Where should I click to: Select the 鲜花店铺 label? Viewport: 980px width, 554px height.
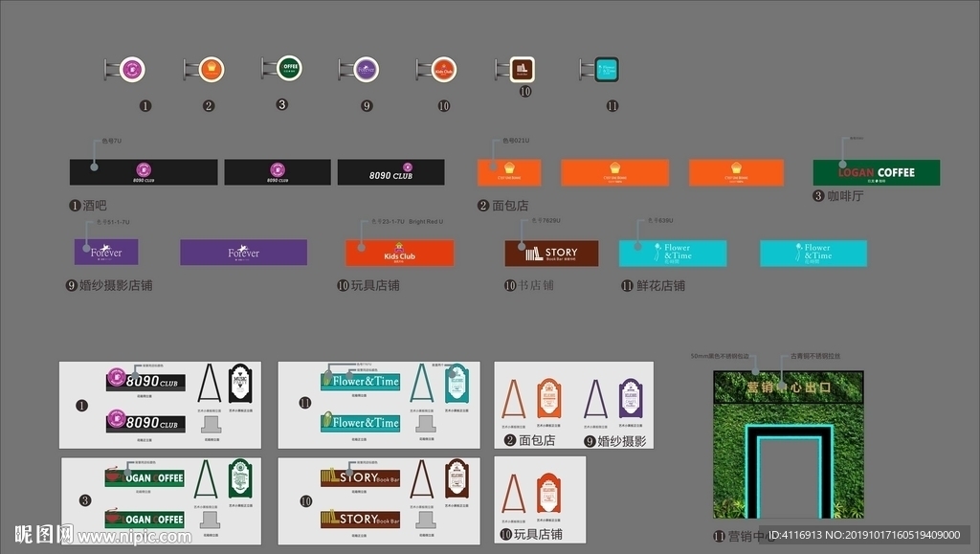point(660,286)
